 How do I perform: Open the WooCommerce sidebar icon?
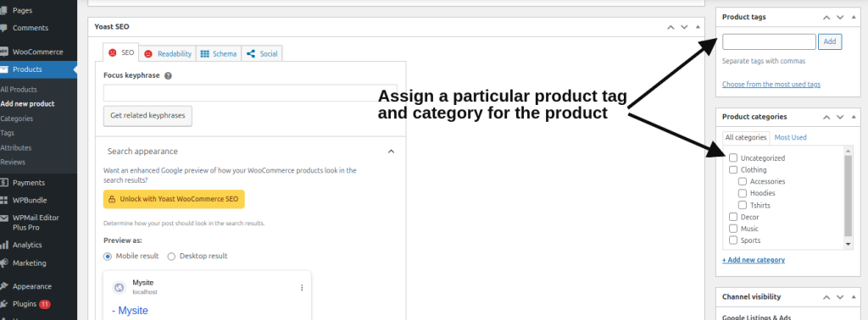[x=3, y=52]
